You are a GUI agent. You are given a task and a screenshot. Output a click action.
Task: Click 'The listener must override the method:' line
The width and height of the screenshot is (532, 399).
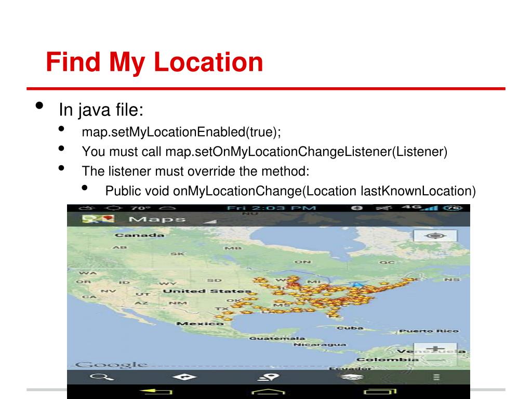pyautogui.click(x=196, y=171)
